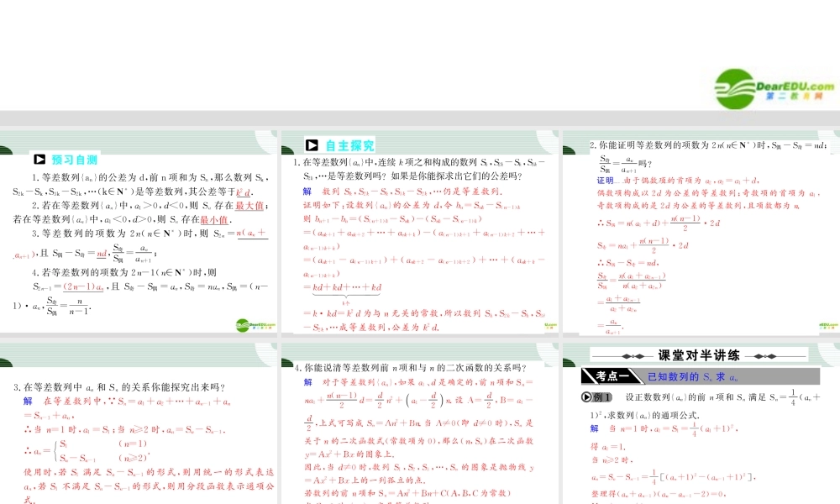Click the black 考点一 label
840x504 pixels.
point(612,376)
